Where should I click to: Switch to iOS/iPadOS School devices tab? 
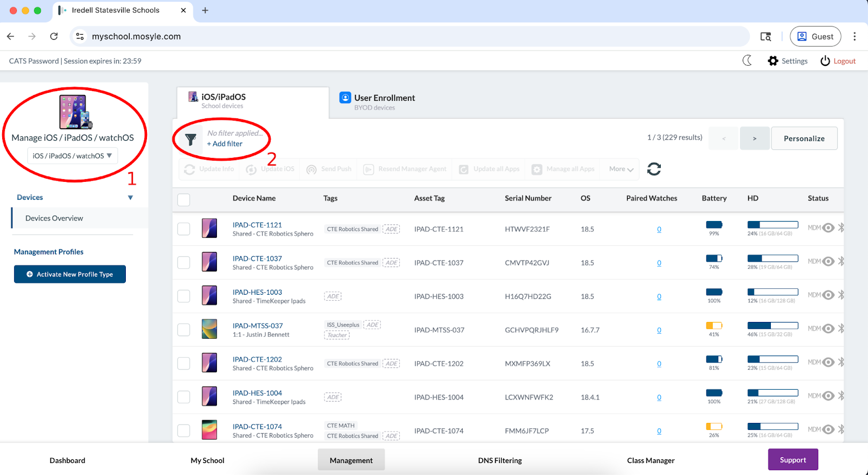coord(253,102)
